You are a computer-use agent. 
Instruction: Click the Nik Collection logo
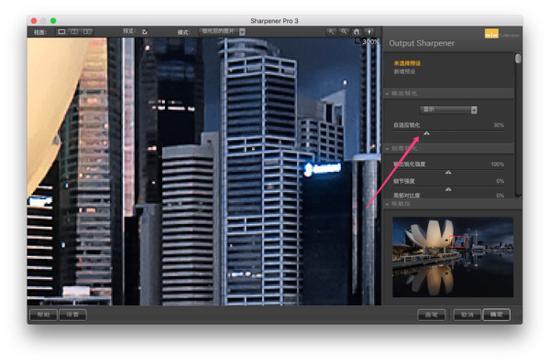click(491, 34)
